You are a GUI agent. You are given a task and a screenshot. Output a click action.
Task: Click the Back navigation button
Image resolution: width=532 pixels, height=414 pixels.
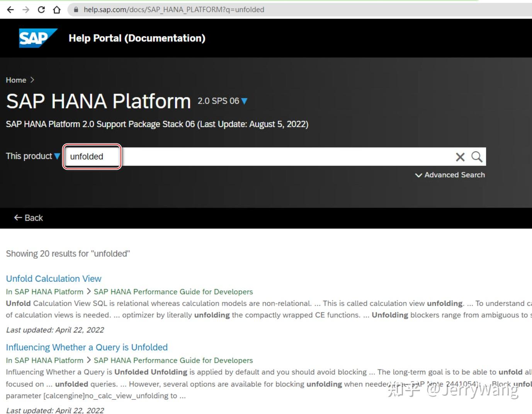[28, 218]
